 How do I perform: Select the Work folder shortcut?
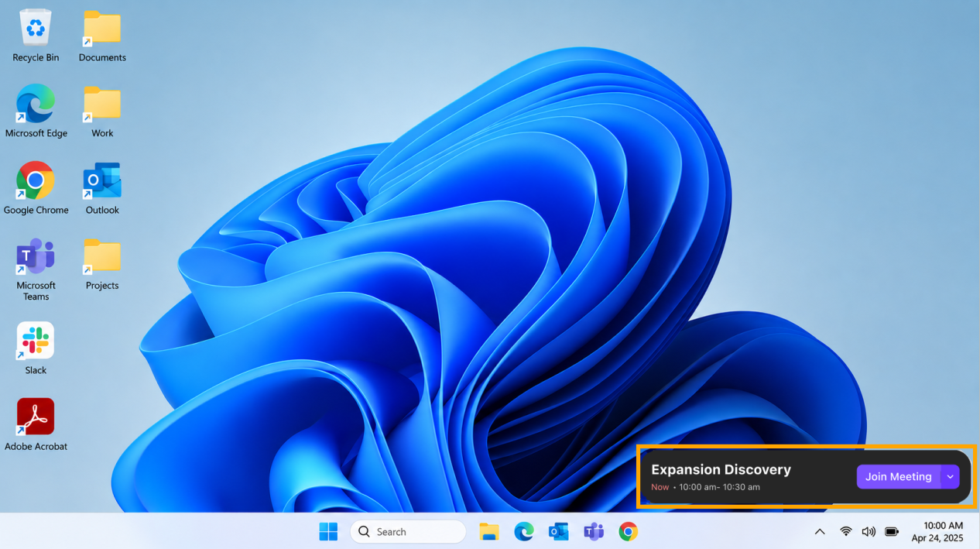click(102, 112)
